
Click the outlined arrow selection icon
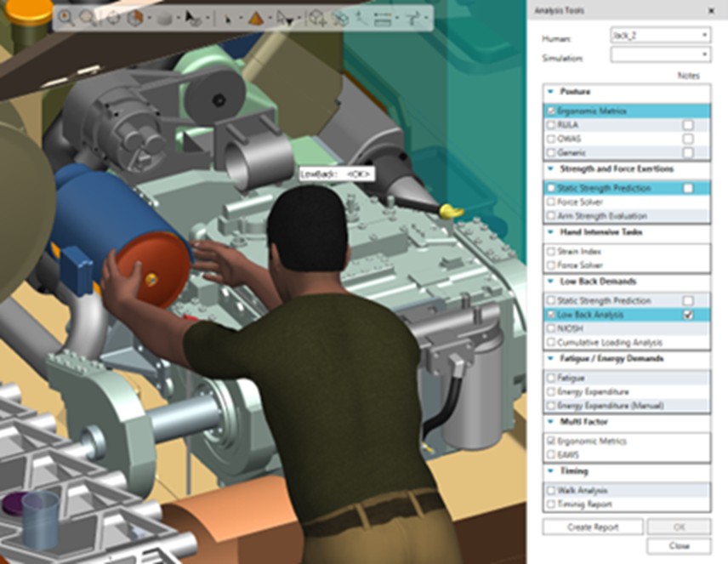coord(284,19)
